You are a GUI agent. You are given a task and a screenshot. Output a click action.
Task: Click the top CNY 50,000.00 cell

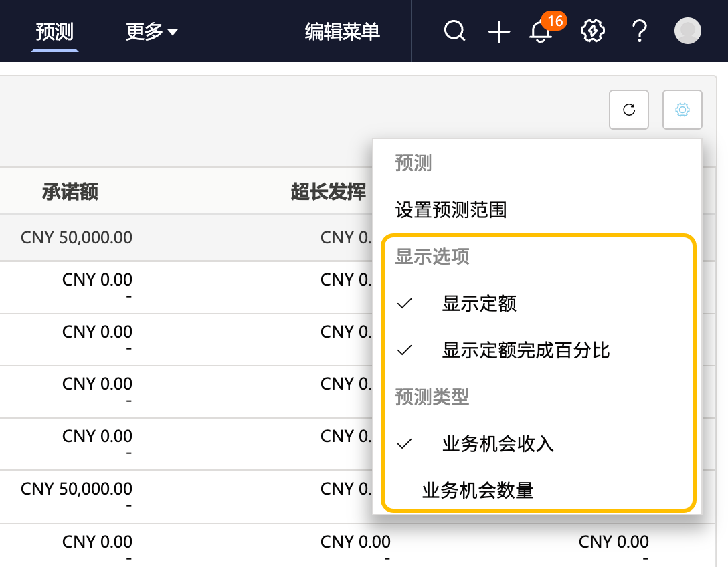coord(77,237)
